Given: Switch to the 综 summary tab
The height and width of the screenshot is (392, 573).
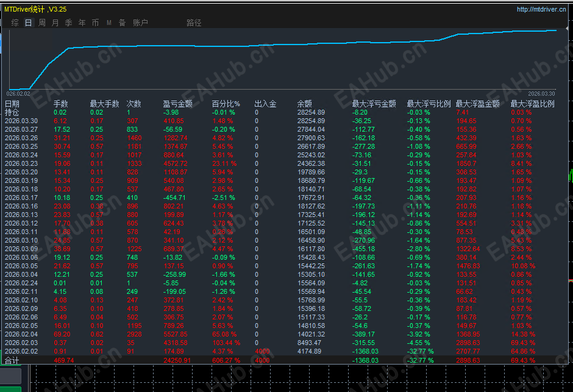Looking at the screenshot, I should click(x=15, y=23).
